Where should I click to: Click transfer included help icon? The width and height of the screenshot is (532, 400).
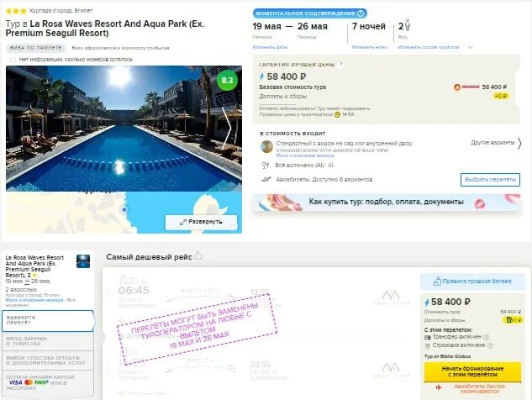pyautogui.click(x=486, y=337)
